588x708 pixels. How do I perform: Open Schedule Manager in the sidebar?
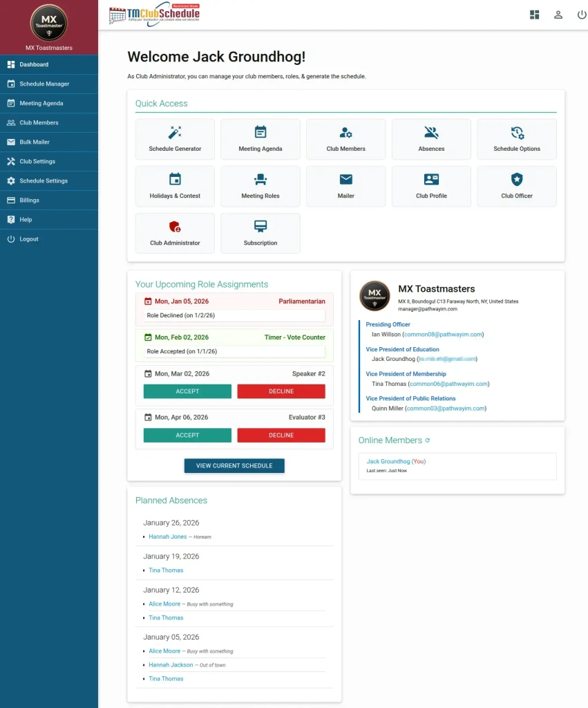pyautogui.click(x=49, y=84)
